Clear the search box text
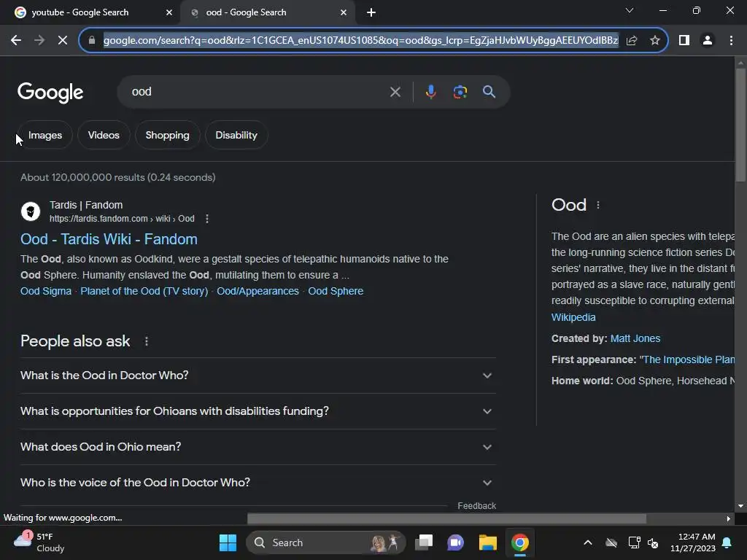This screenshot has width=747, height=560. click(395, 92)
